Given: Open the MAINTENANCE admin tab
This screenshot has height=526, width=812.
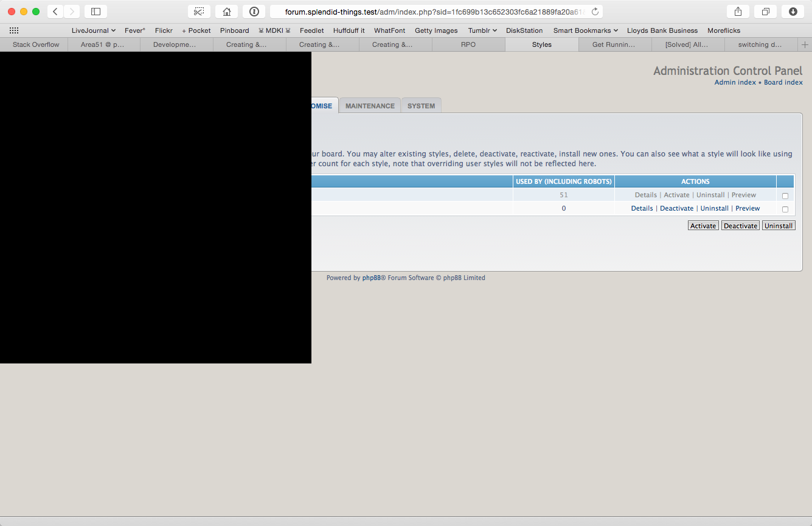Looking at the screenshot, I should (x=370, y=106).
